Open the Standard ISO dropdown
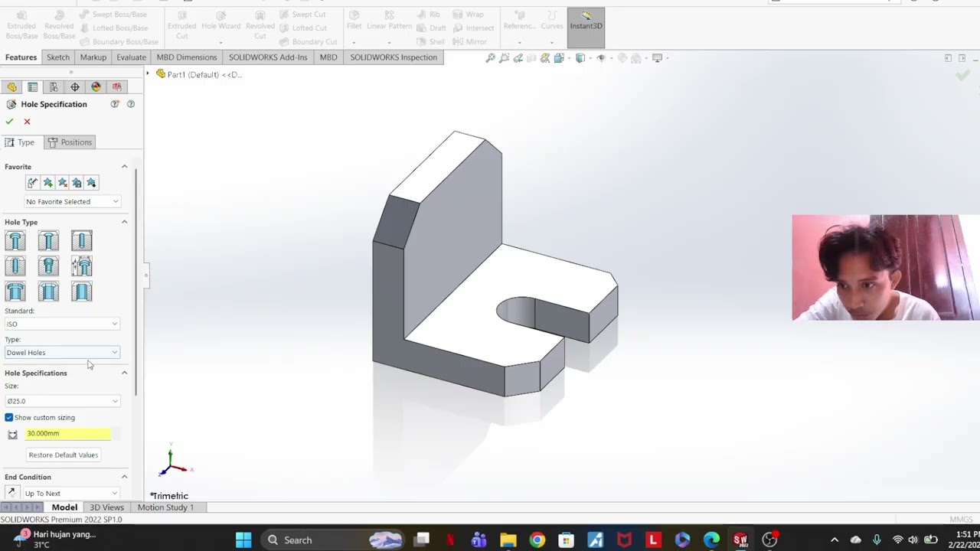This screenshot has height=551, width=980. pyautogui.click(x=62, y=324)
